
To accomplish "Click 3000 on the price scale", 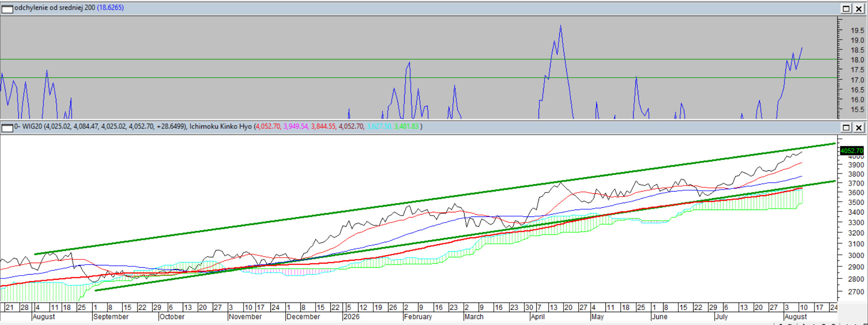I will point(856,255).
